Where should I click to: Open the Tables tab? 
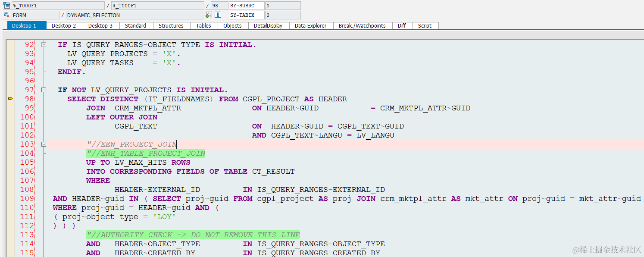[203, 26]
